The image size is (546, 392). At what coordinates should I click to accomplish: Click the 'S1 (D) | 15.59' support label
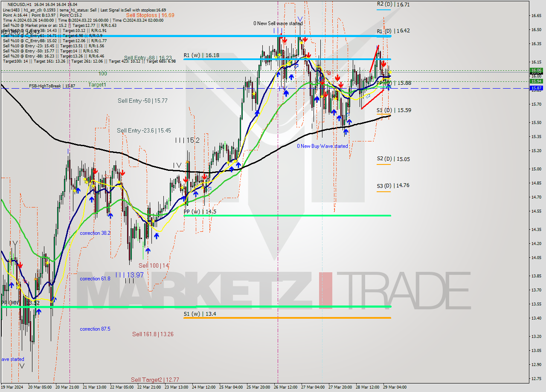coord(394,110)
